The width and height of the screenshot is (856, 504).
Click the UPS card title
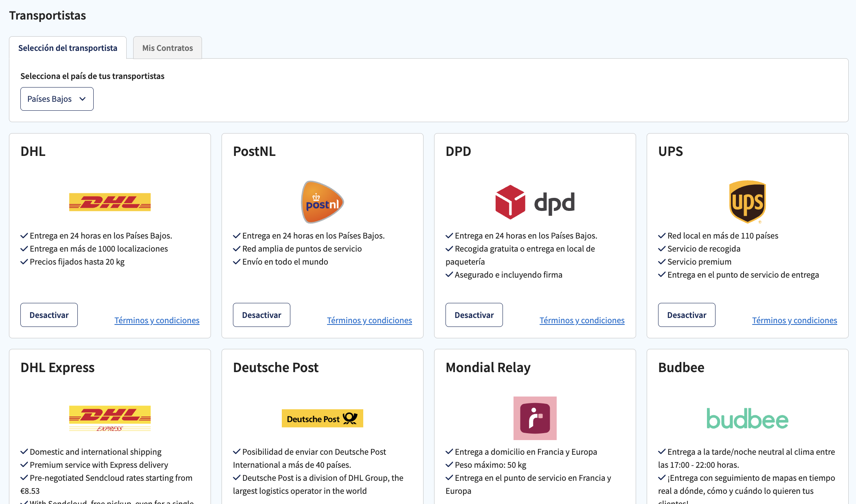click(670, 151)
